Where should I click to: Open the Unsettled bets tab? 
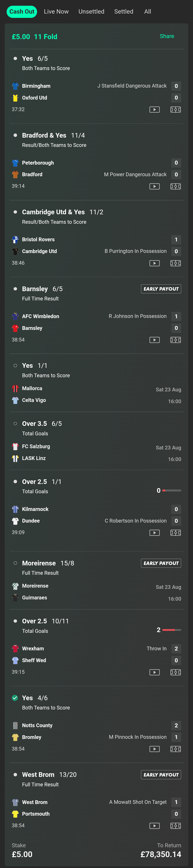click(x=91, y=11)
